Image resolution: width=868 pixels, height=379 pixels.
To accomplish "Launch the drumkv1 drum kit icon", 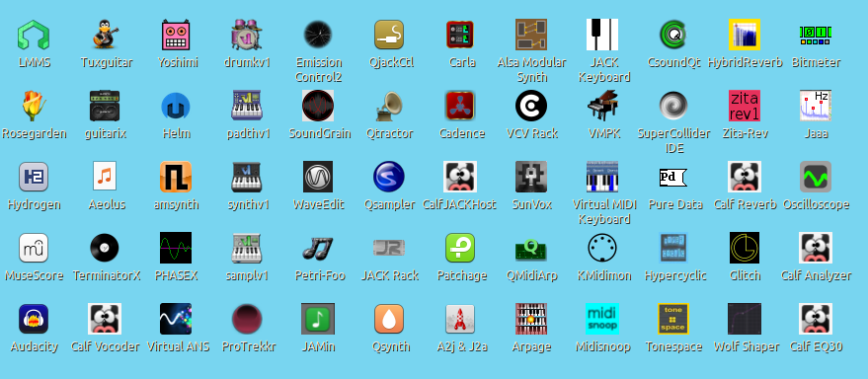I will [x=246, y=35].
